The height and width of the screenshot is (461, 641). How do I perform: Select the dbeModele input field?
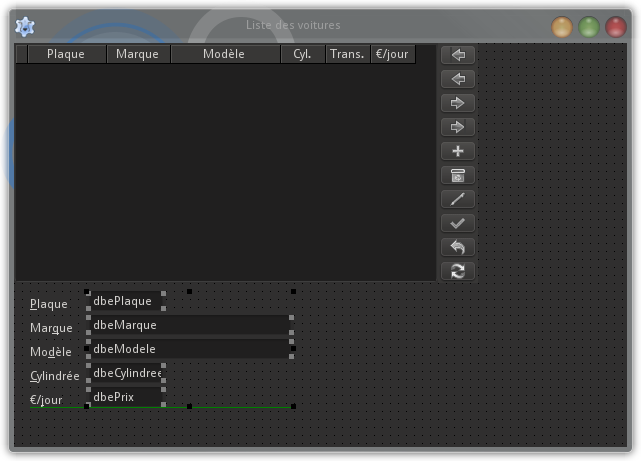click(189, 349)
